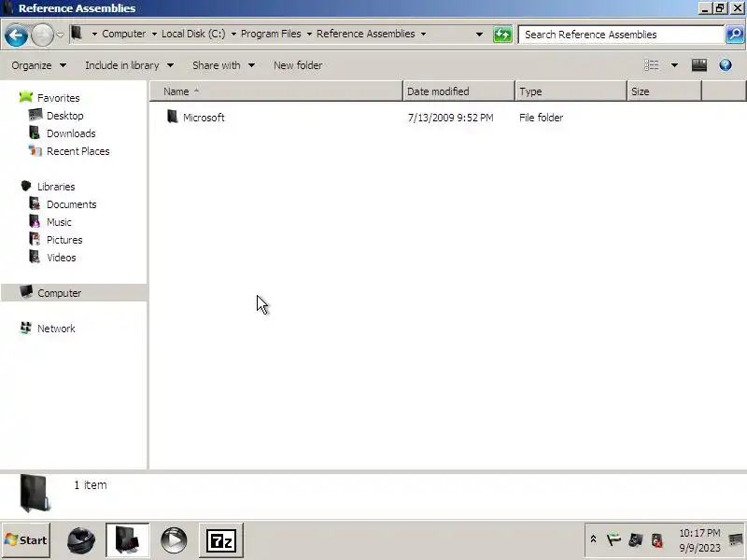The image size is (747, 560).
Task: Focus the Search Reference Assemblies field
Action: tap(621, 35)
